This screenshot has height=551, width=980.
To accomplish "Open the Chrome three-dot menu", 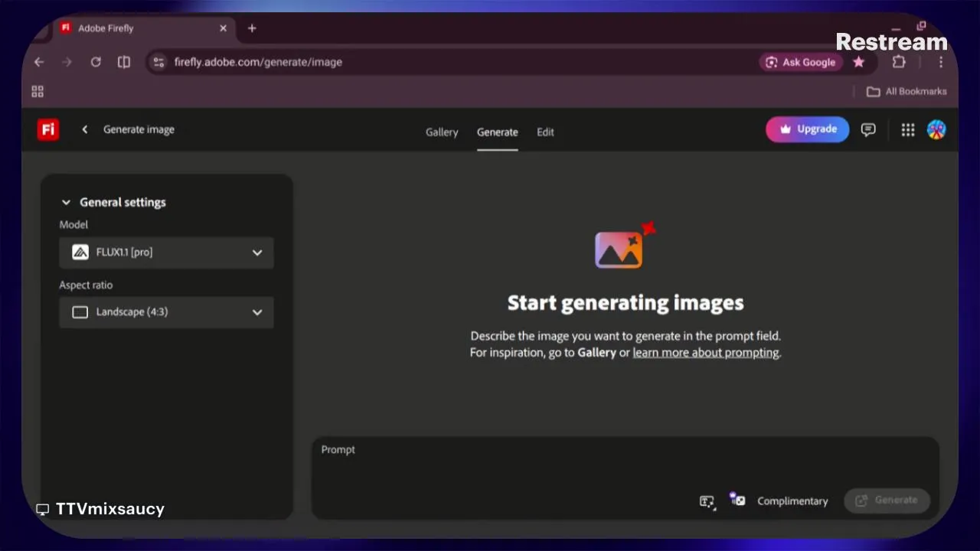I will click(941, 62).
